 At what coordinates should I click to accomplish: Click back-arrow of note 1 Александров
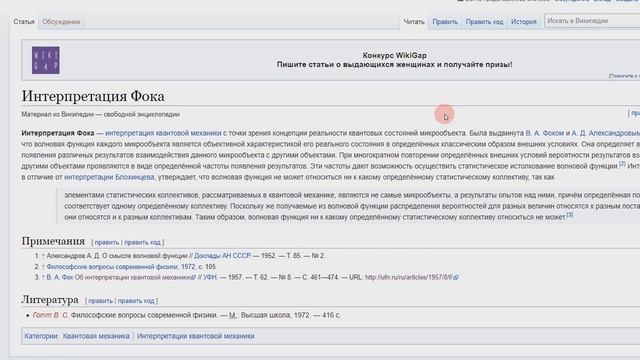(43, 256)
